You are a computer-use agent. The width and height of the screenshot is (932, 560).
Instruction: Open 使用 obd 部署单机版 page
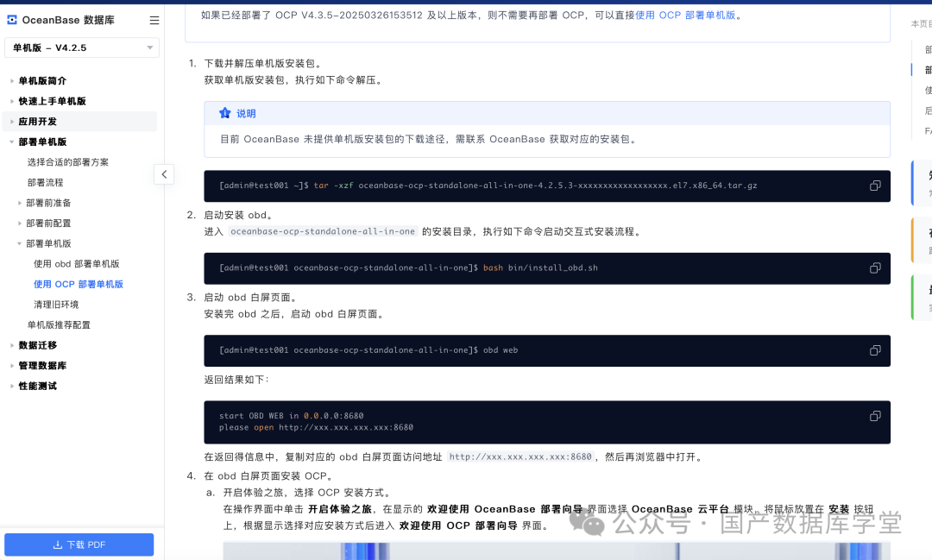(x=77, y=264)
